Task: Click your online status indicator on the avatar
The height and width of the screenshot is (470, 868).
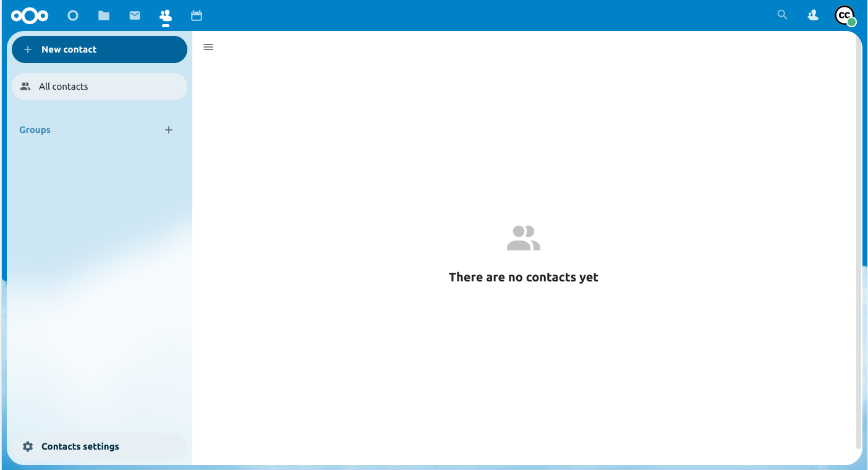Action: [853, 23]
